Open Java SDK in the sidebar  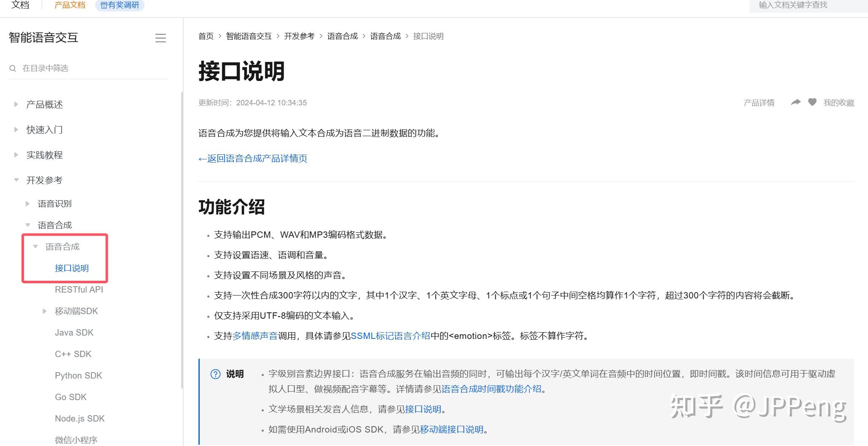74,333
